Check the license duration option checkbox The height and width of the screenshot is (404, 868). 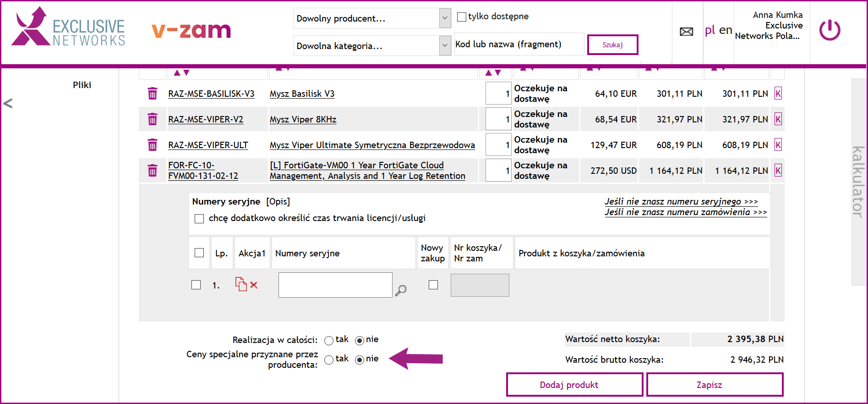coord(199,219)
